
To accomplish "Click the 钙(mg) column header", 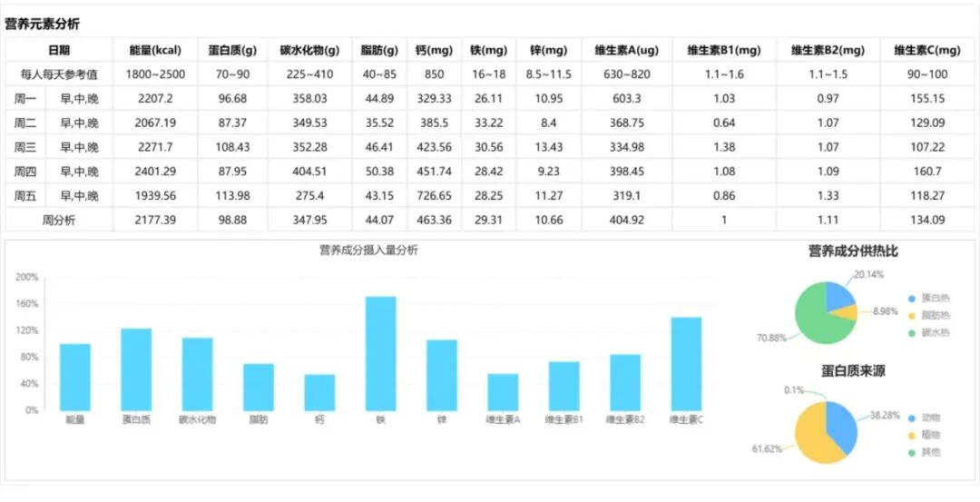I will pyautogui.click(x=435, y=51).
